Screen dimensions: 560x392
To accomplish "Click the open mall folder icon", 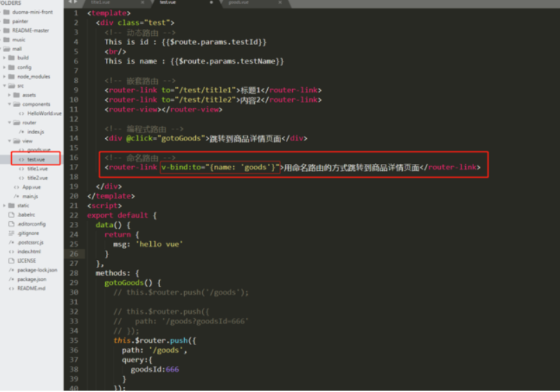I will [7, 49].
